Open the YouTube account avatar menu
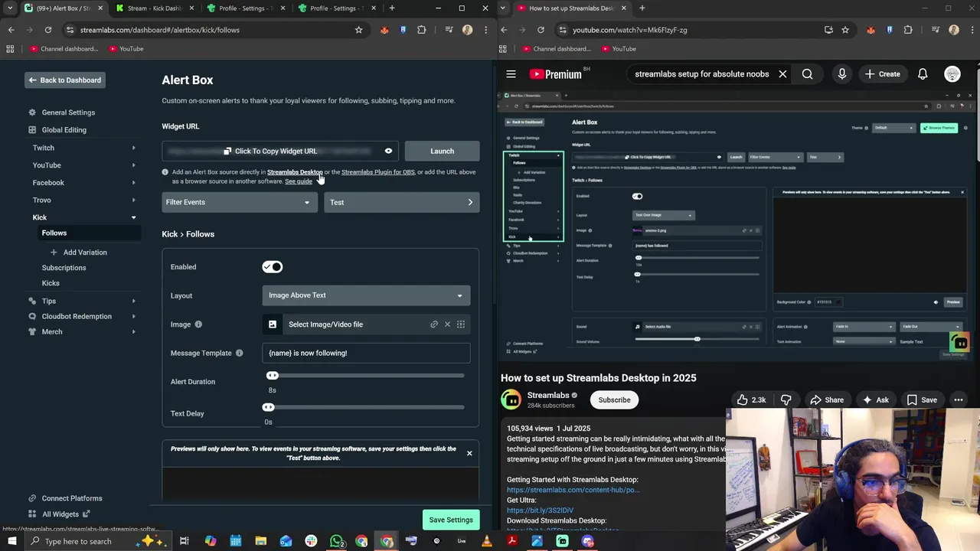This screenshot has height=551, width=980. pos(952,74)
